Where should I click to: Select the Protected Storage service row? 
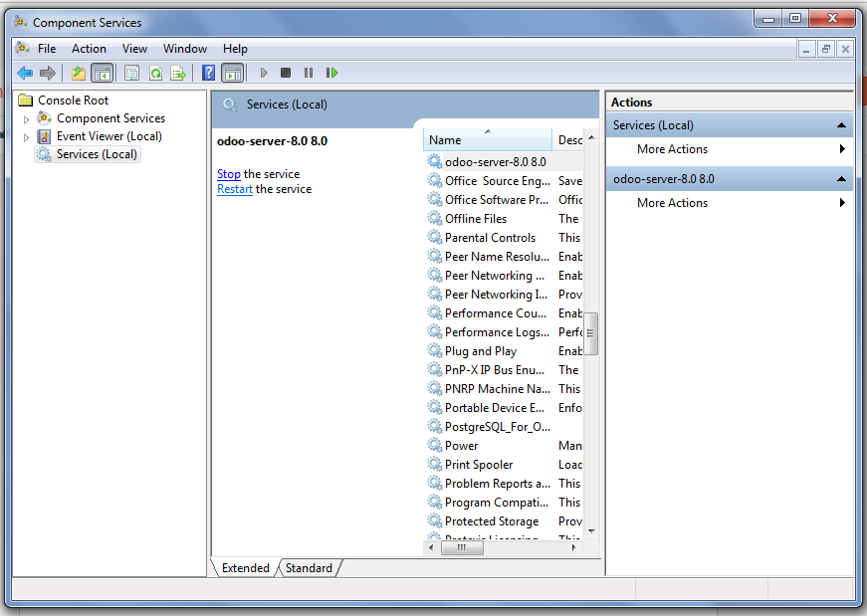point(504,520)
